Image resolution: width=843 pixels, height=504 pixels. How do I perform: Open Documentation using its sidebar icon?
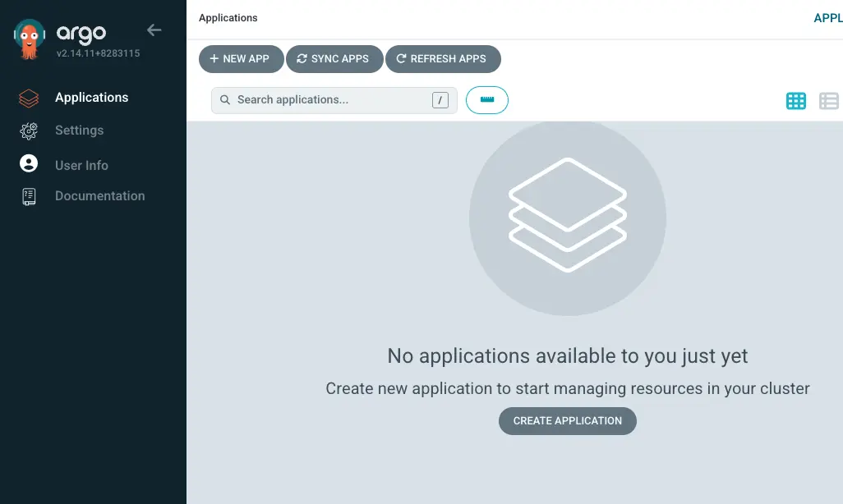coord(27,196)
